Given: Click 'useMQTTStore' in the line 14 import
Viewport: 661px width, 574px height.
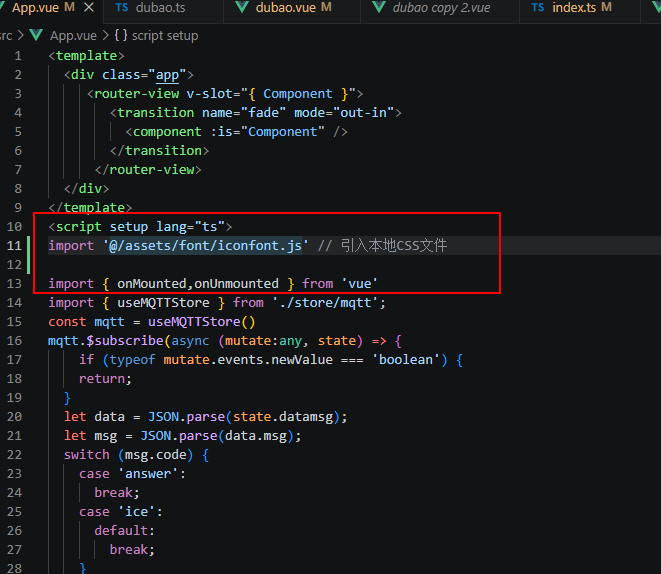Looking at the screenshot, I should coord(163,303).
